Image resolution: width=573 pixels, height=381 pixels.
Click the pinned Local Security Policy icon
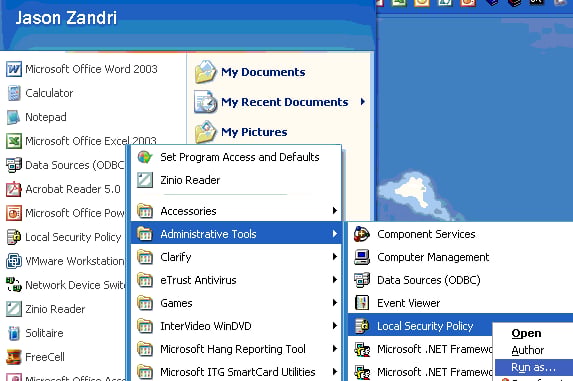click(14, 237)
